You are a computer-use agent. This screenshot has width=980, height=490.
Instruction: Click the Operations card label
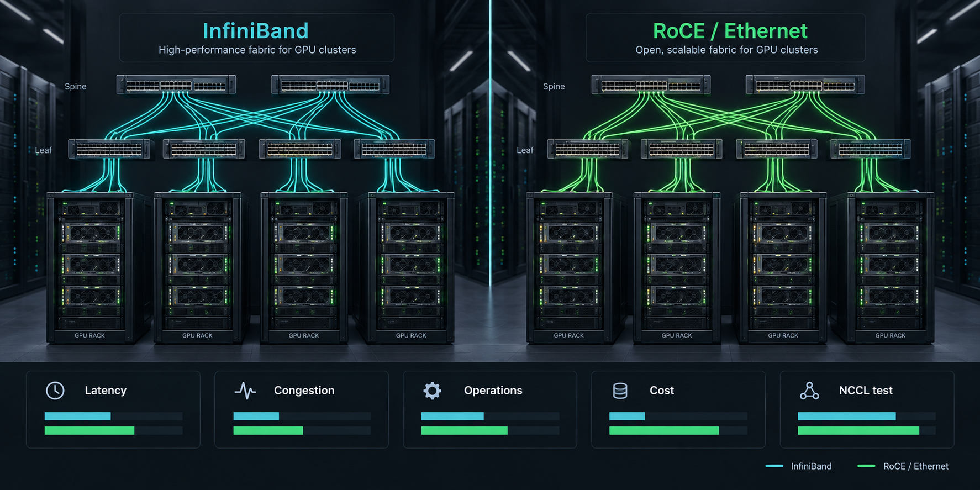click(493, 391)
